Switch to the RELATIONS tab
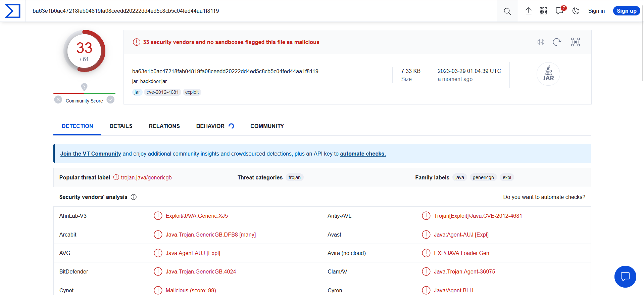 (164, 126)
